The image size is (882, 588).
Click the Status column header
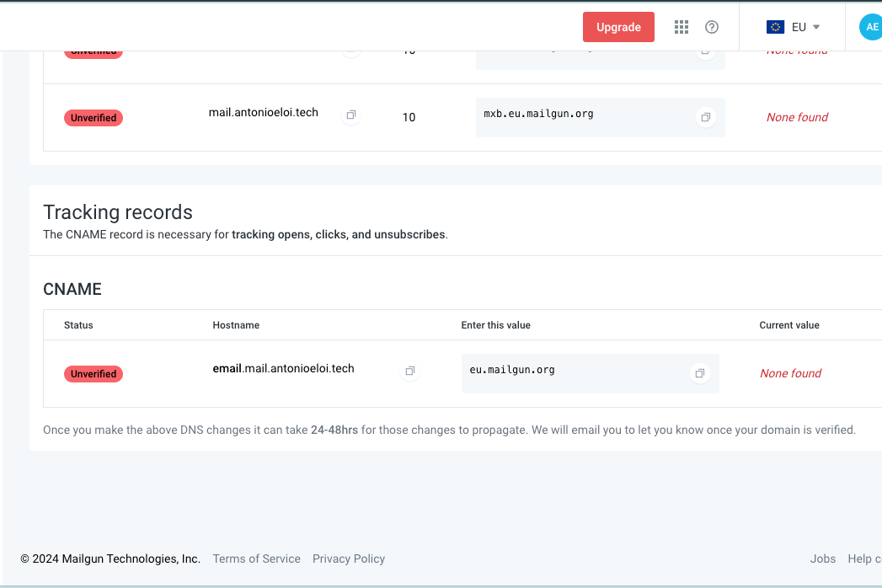coord(78,325)
